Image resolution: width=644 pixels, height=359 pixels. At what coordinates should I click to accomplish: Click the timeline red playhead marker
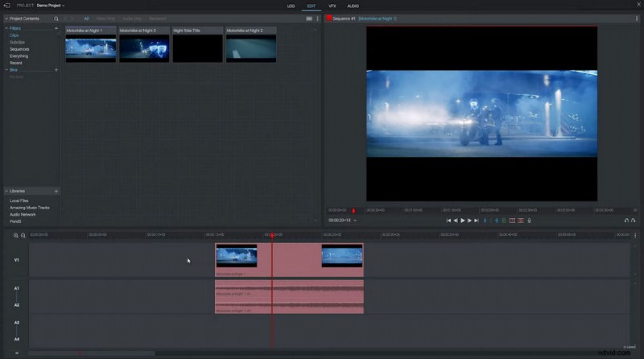coord(272,235)
